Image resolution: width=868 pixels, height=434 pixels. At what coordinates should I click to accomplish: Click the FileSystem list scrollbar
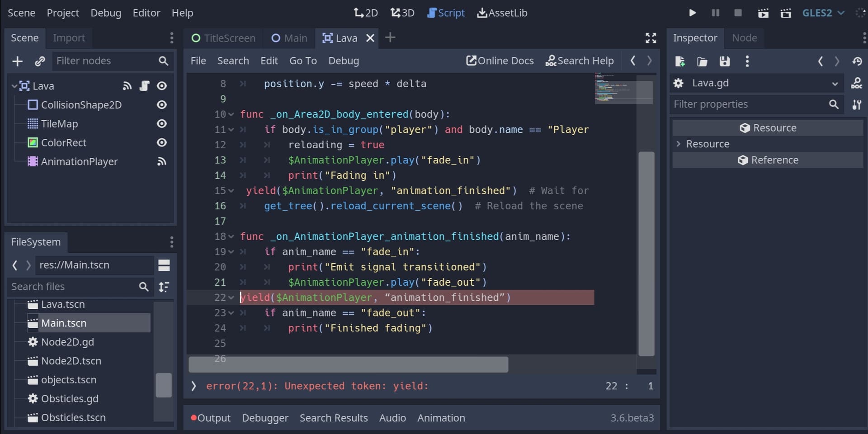point(164,385)
